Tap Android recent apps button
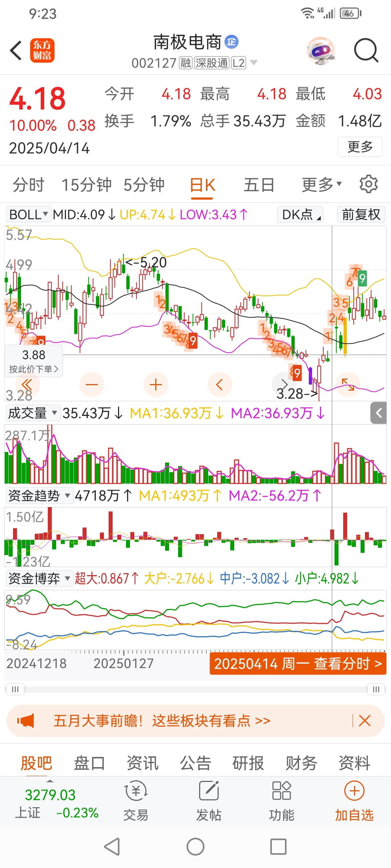 [278, 847]
